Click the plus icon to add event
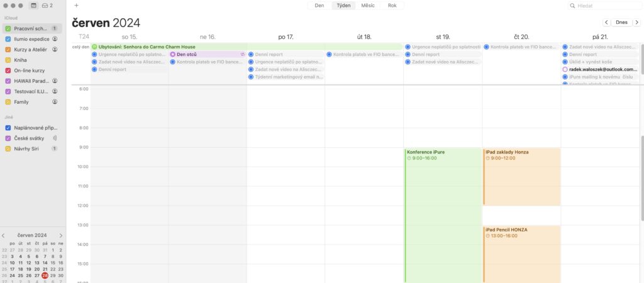The height and width of the screenshot is (283, 644). point(76,5)
